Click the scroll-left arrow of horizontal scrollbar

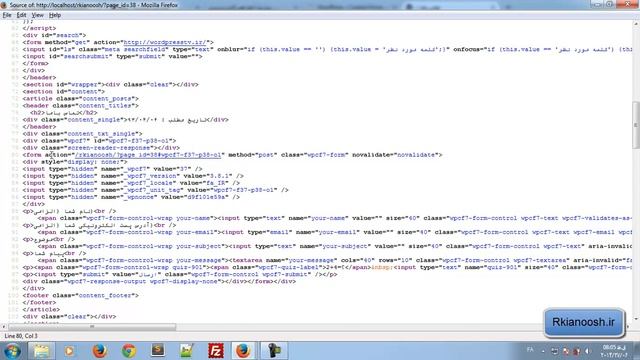[4, 327]
